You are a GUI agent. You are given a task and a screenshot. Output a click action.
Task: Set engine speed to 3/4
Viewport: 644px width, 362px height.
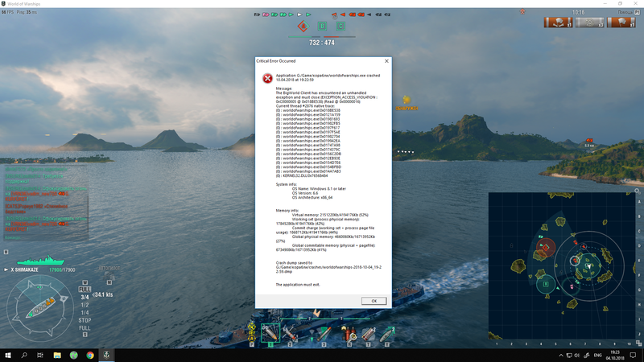click(85, 297)
